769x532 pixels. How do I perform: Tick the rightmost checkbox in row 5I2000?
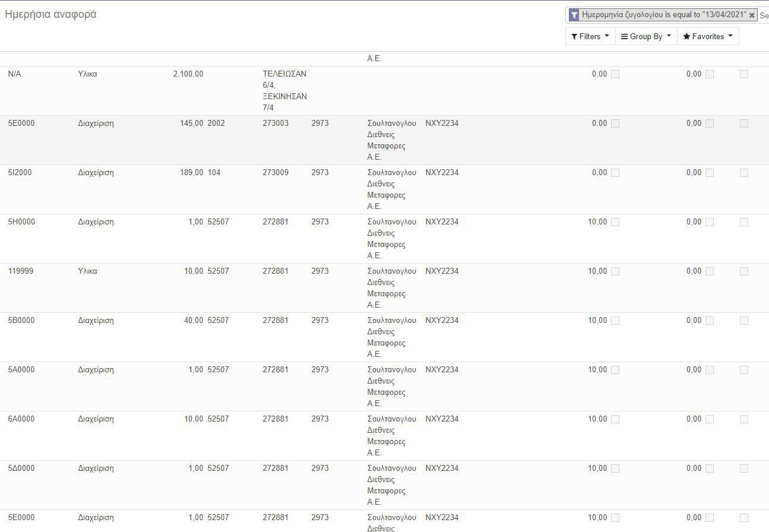coord(744,173)
